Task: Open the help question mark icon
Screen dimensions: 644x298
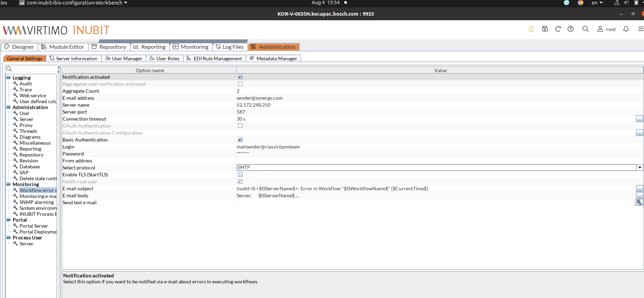Action: 570,29
